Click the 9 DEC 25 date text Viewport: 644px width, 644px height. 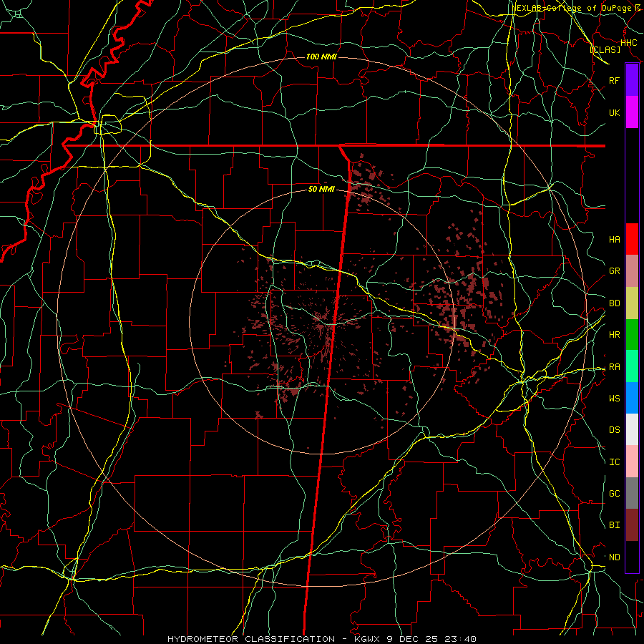(414, 639)
